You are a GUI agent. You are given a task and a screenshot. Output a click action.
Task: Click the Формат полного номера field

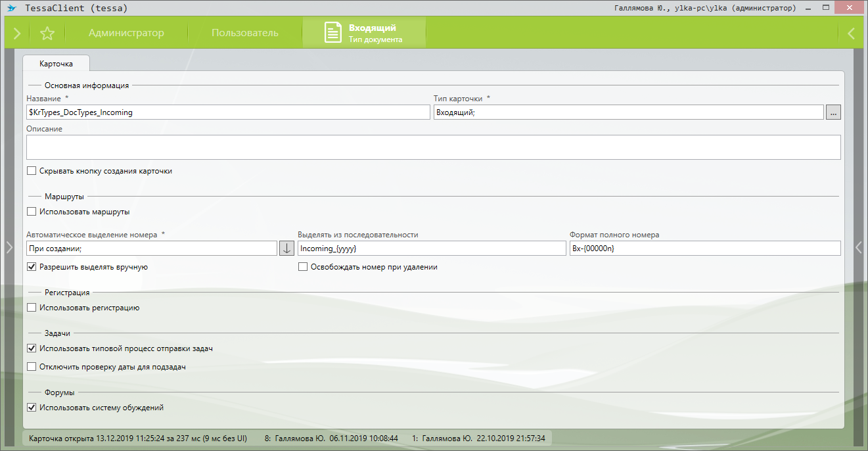click(x=704, y=248)
